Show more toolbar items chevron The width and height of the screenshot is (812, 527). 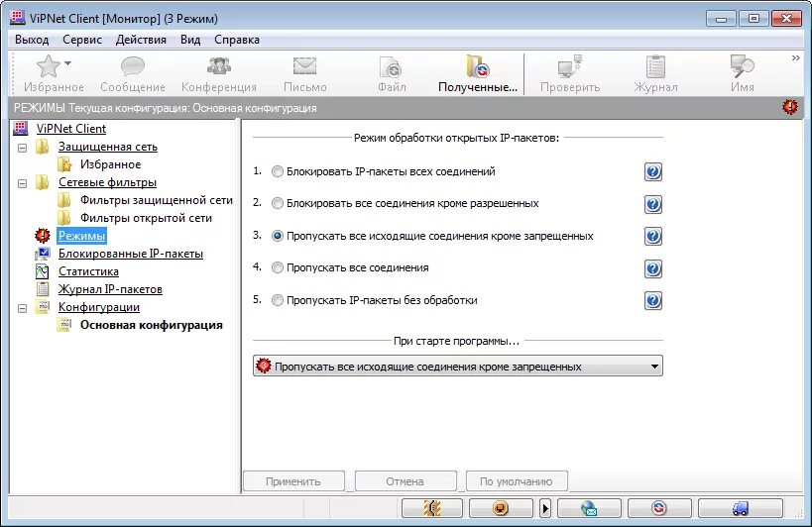[796, 57]
